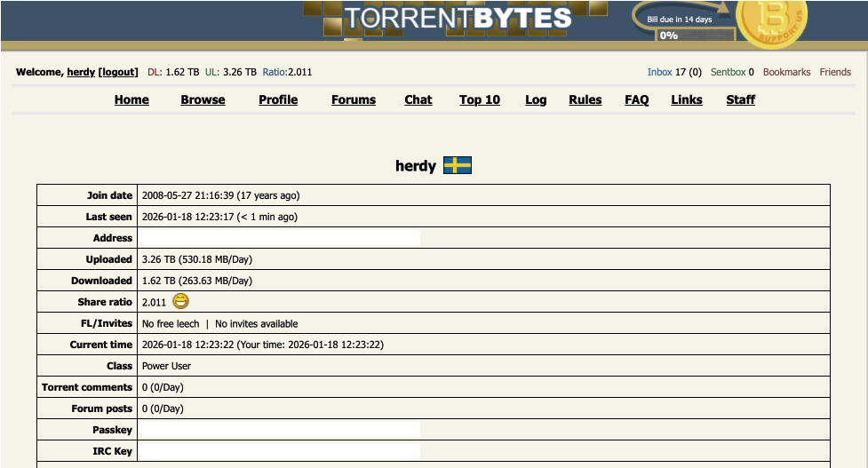Viewport: 868px width, 468px height.
Task: Click the Ratio label in the top status line
Action: coord(275,72)
